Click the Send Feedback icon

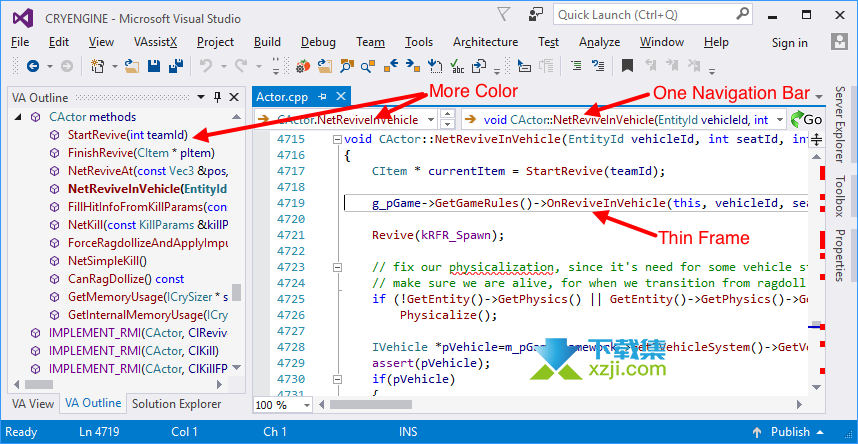click(x=536, y=14)
